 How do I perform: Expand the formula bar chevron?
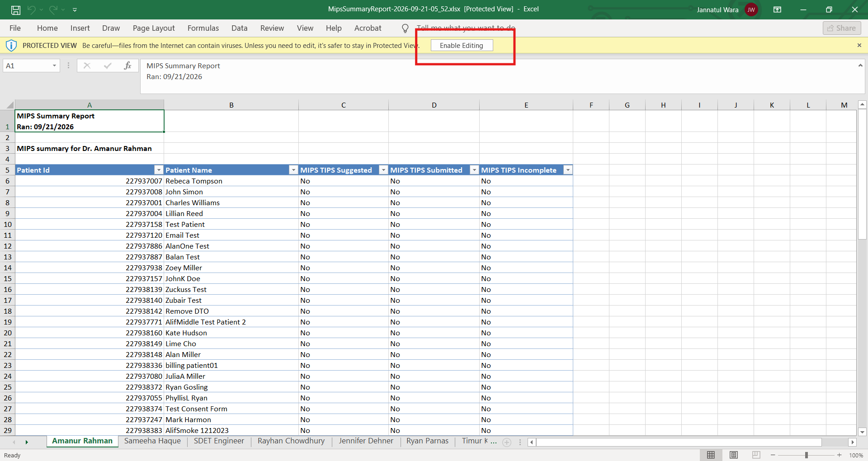click(x=860, y=66)
